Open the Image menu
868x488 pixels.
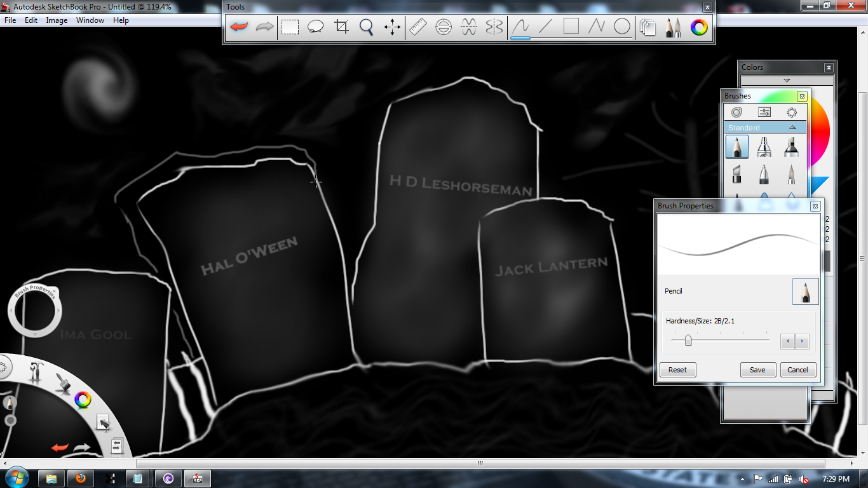coord(57,20)
